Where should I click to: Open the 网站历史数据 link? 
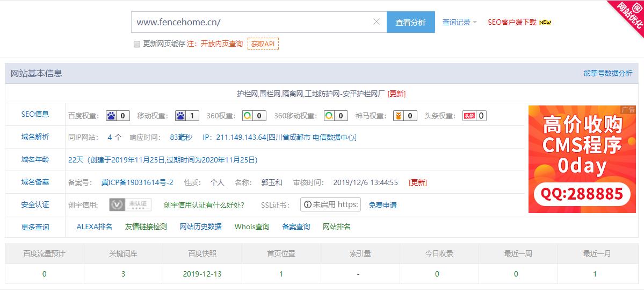click(x=201, y=227)
